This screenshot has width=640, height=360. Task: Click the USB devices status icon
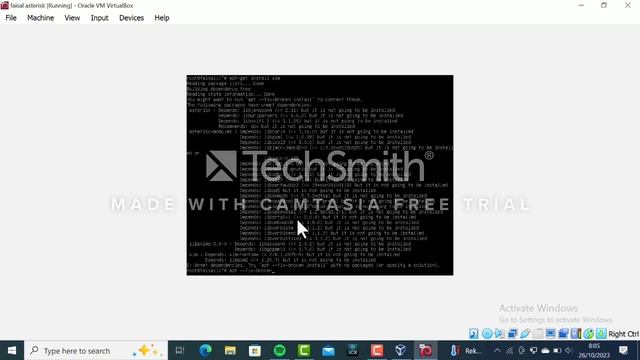click(x=525, y=333)
